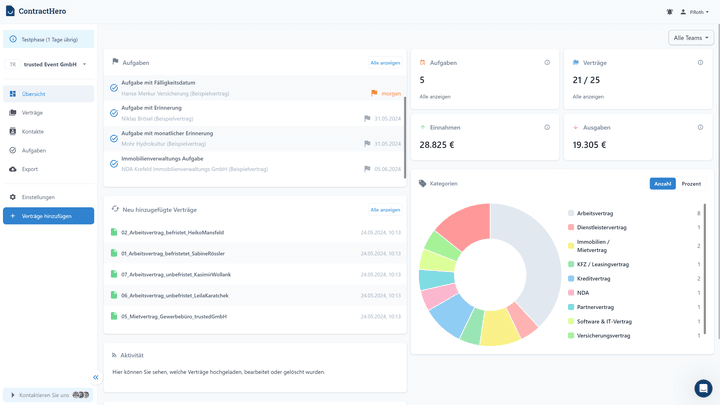Click the Kreditvertrag legend color swatch
This screenshot has height=405, width=720.
click(x=571, y=278)
